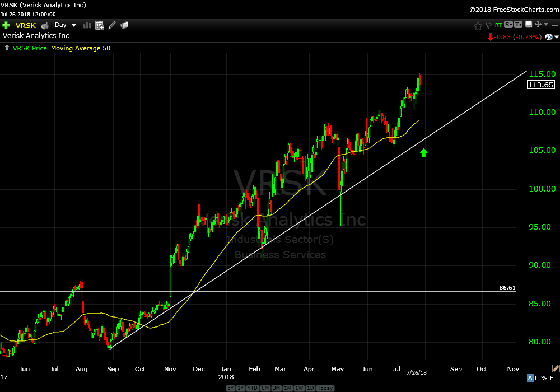This screenshot has width=560, height=392.
Task: Select the YTD time range tab
Action: click(252, 388)
